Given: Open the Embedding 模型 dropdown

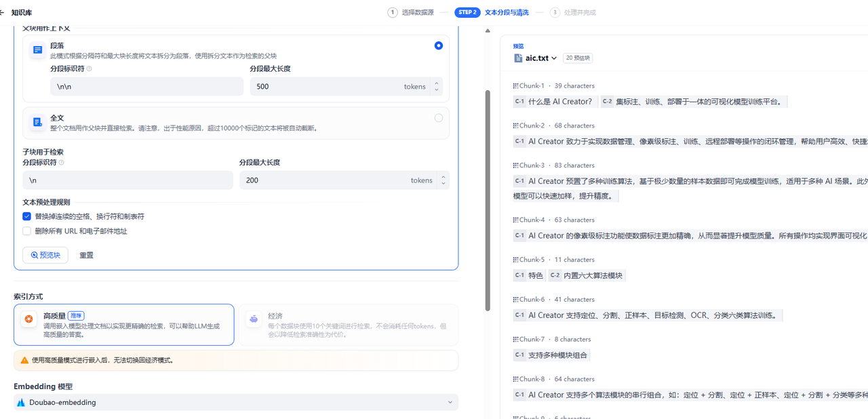Looking at the screenshot, I should pos(236,403).
